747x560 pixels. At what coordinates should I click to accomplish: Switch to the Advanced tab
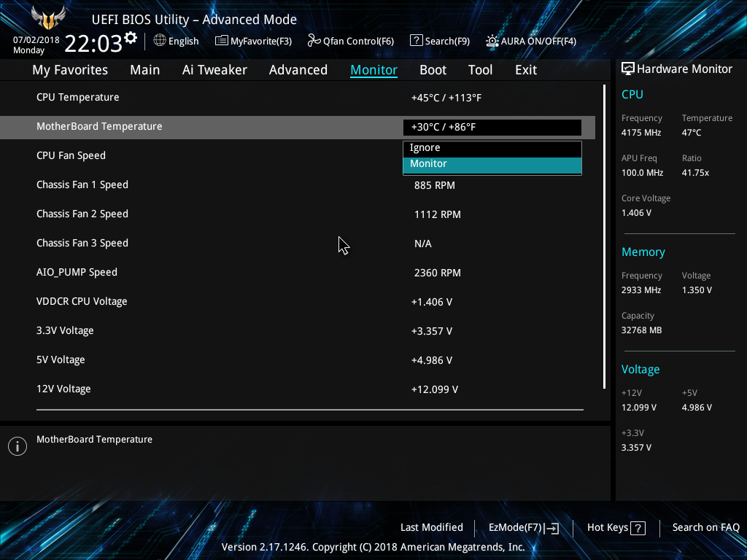[x=298, y=70]
